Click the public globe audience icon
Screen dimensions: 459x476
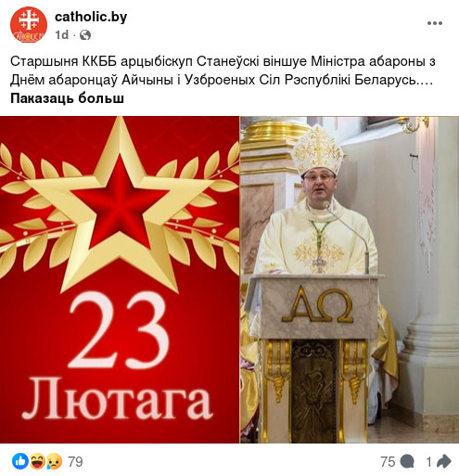85,35
